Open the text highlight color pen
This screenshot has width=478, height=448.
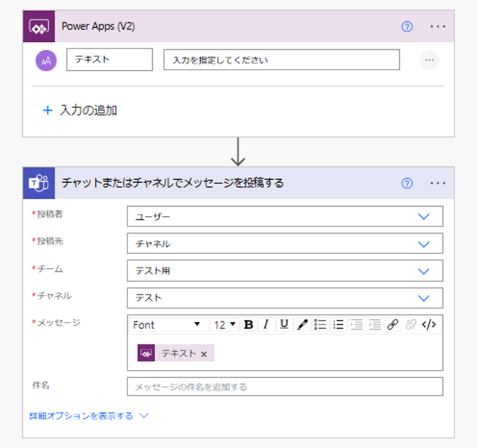(302, 325)
